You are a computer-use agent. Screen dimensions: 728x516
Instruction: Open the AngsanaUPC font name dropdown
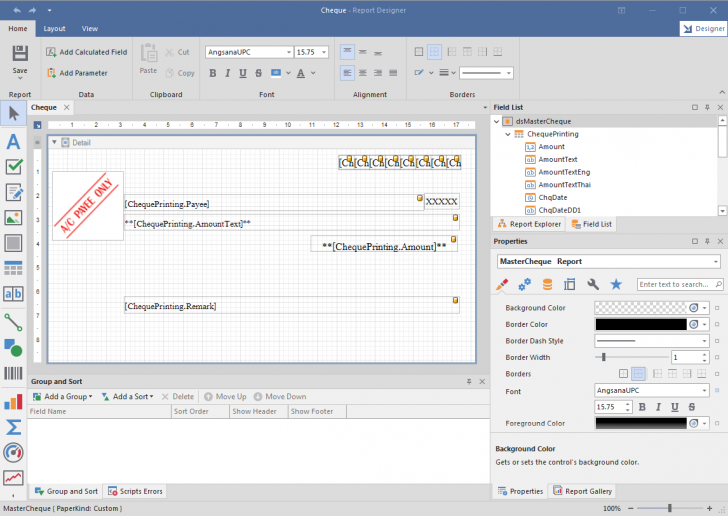(288, 52)
